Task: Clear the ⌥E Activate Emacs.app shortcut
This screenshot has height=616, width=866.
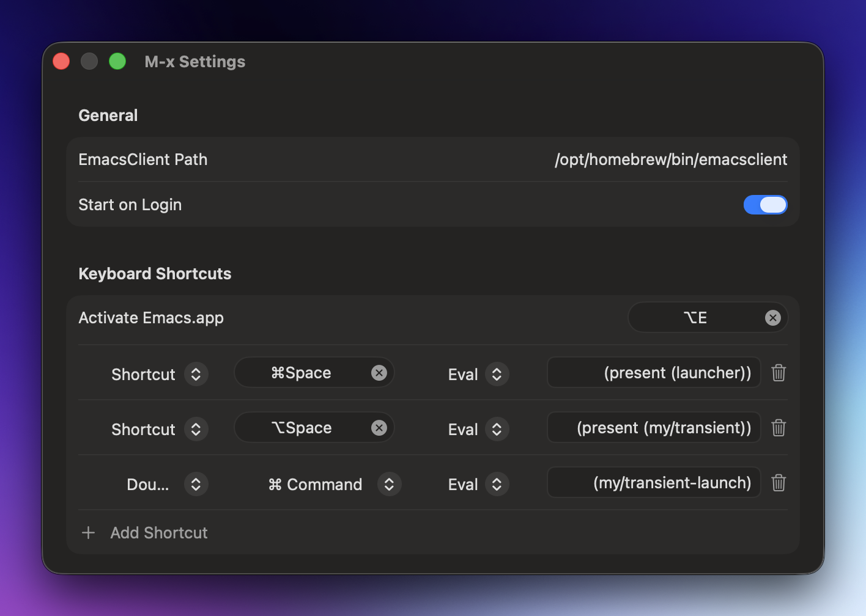Action: pyautogui.click(x=773, y=318)
